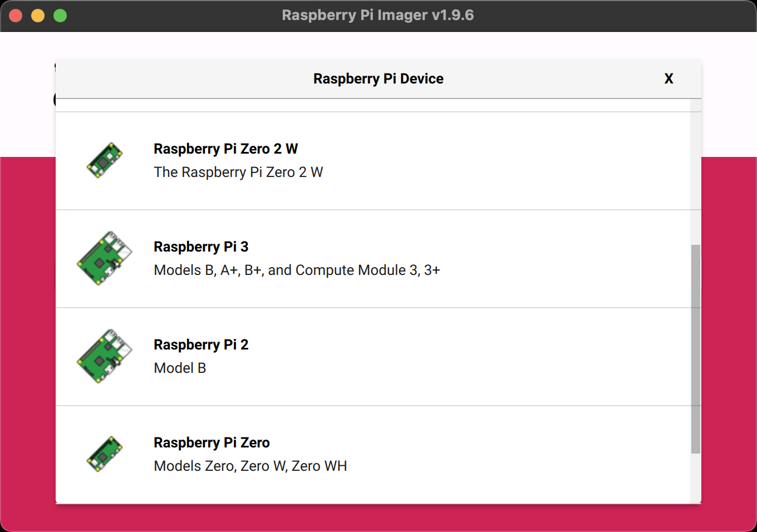This screenshot has width=757, height=532.
Task: Click the scrollbar track below the thumb
Action: [695, 479]
